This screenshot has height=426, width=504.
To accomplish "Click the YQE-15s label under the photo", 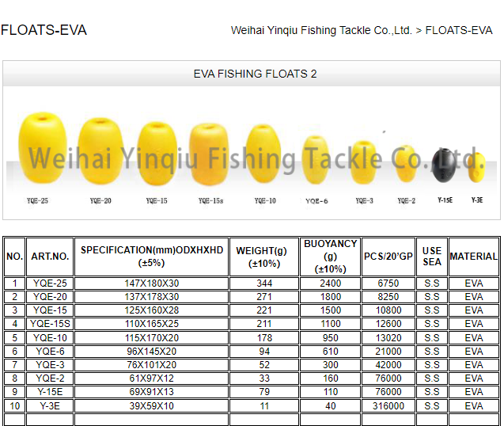I will [x=210, y=201].
